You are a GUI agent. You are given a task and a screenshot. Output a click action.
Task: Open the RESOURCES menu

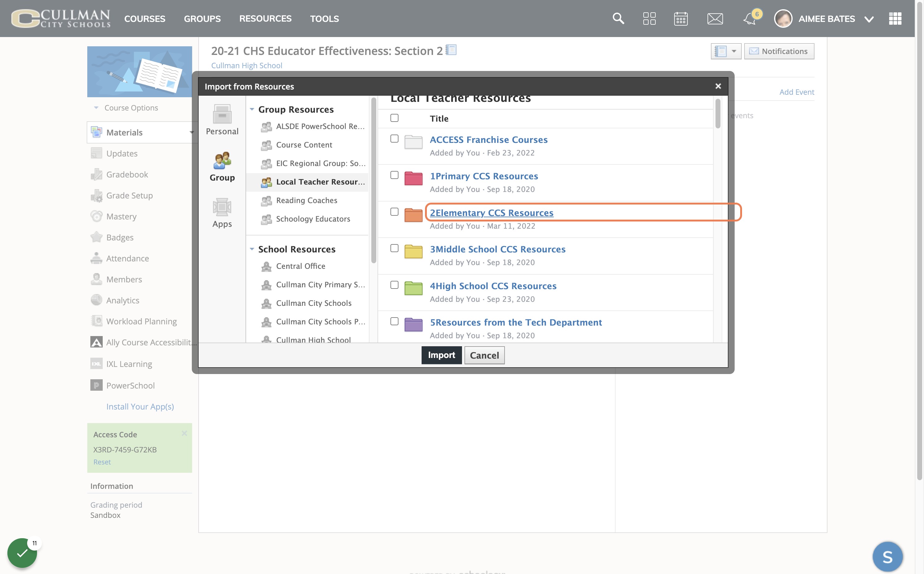[265, 19]
